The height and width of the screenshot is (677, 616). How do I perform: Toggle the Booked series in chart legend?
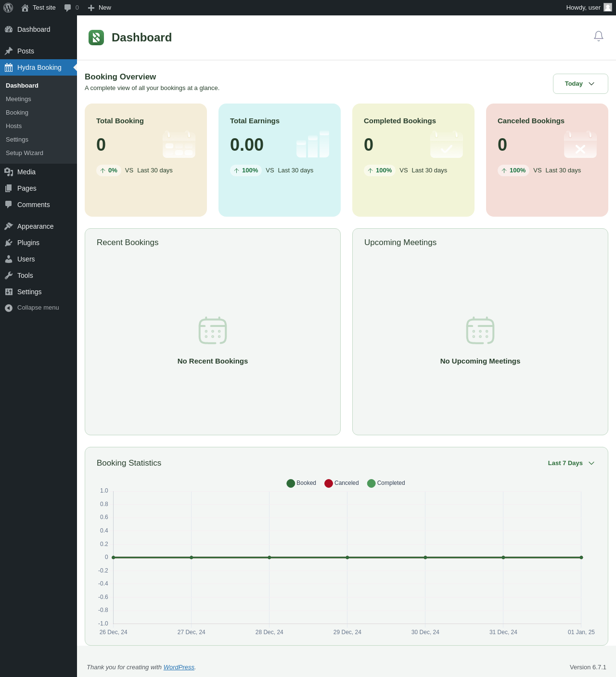tap(301, 483)
